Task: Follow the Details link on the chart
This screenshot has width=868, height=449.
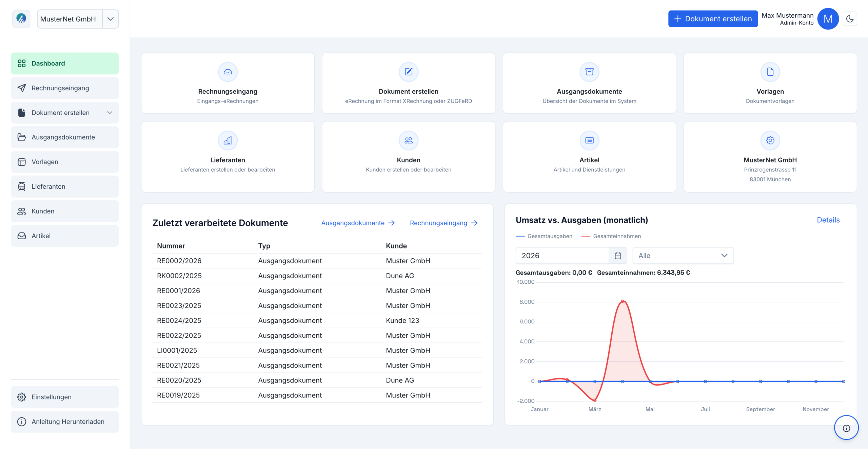Action: [828, 220]
